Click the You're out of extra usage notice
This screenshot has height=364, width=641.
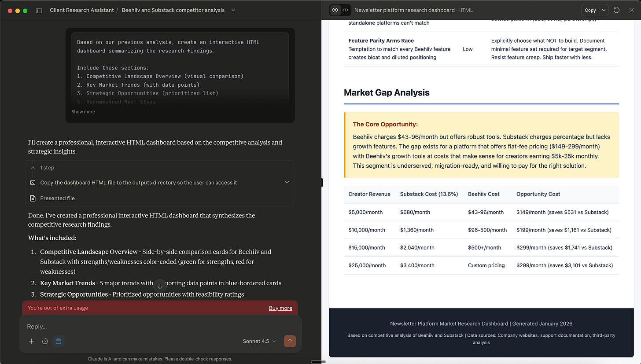click(x=58, y=308)
